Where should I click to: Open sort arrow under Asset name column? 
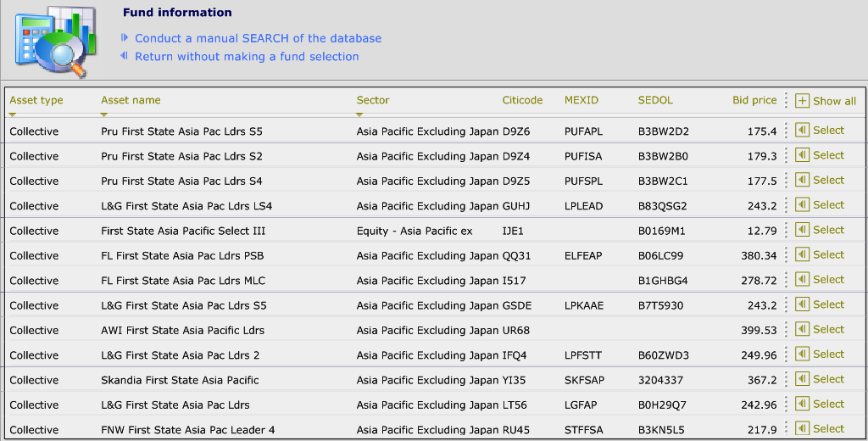pyautogui.click(x=104, y=114)
